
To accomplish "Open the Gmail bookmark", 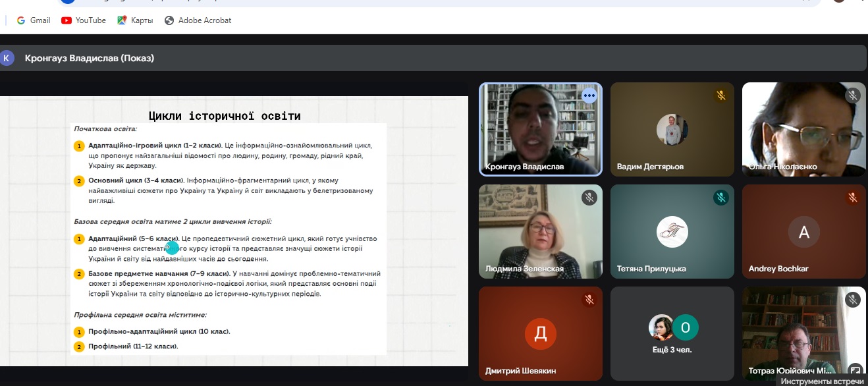I will 33,20.
